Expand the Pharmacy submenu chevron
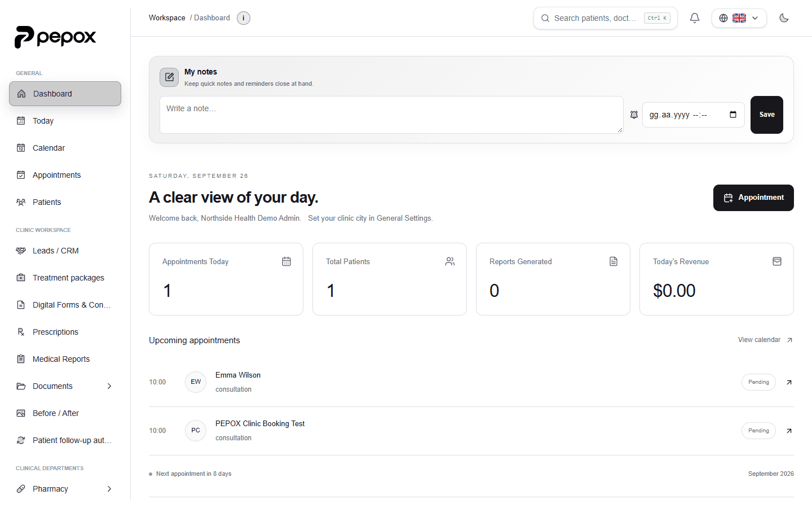 tap(109, 489)
